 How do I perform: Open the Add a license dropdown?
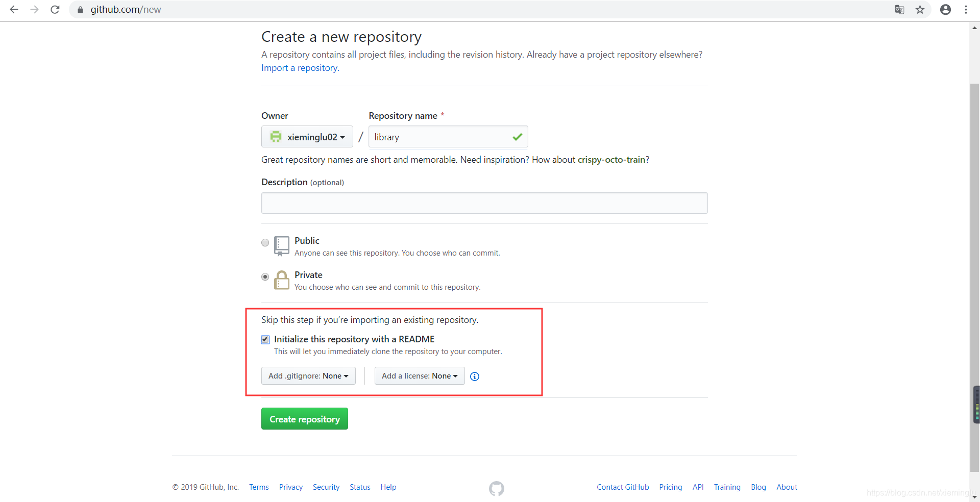coord(420,376)
